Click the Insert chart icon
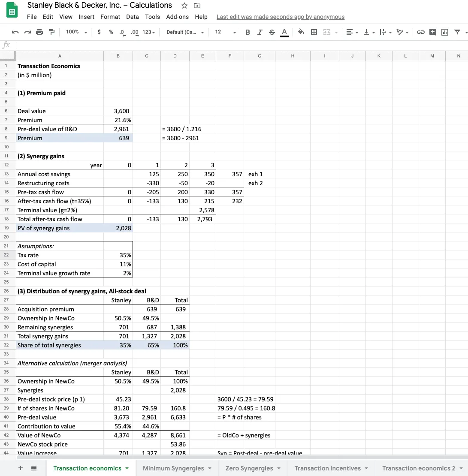 [445, 32]
